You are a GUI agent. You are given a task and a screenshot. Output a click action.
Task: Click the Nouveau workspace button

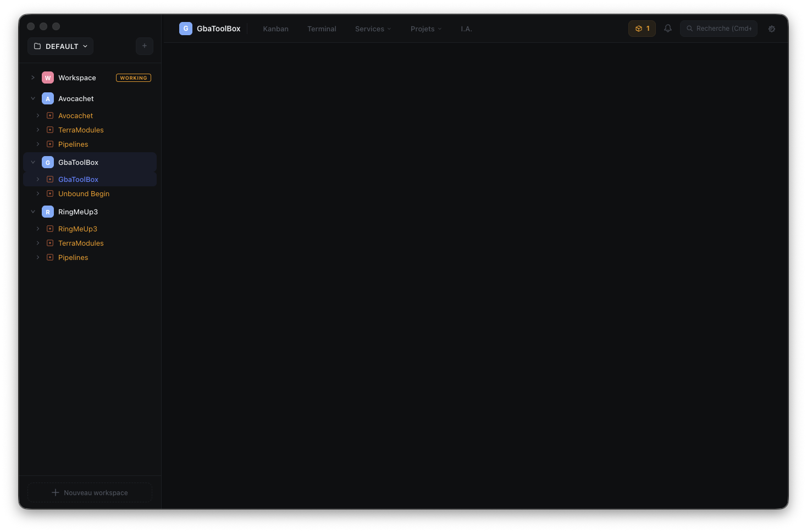click(90, 492)
